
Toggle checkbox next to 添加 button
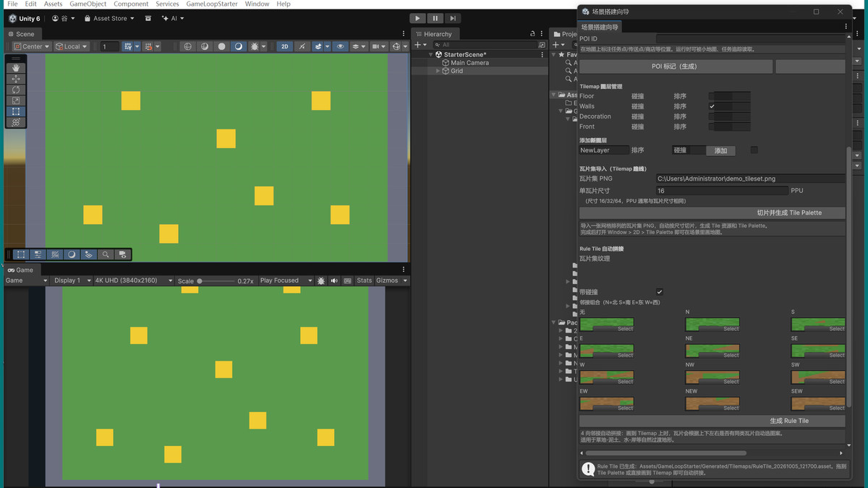coord(754,150)
